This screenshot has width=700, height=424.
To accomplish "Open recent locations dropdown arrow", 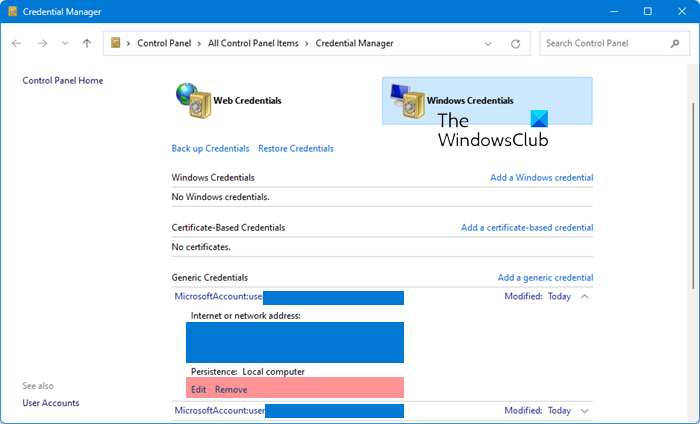I will (65, 43).
